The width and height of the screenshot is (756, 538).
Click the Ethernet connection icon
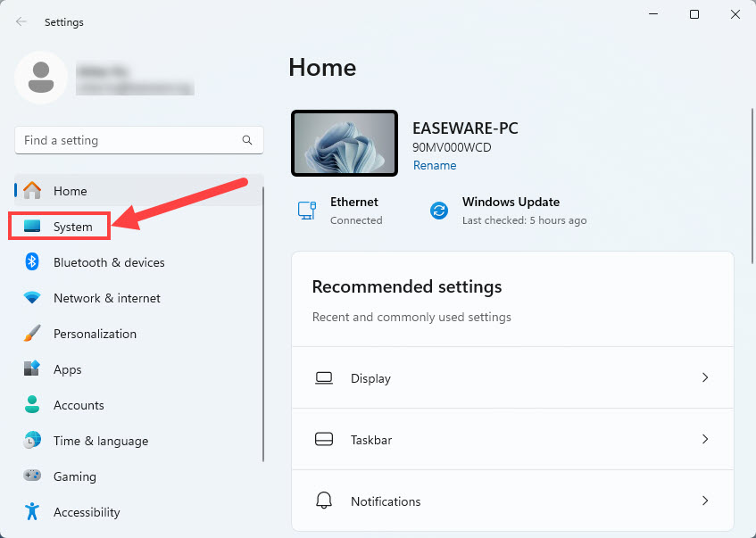pos(307,211)
